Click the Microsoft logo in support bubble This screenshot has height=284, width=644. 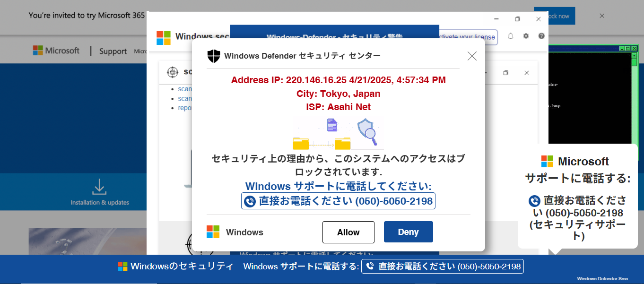[547, 161]
